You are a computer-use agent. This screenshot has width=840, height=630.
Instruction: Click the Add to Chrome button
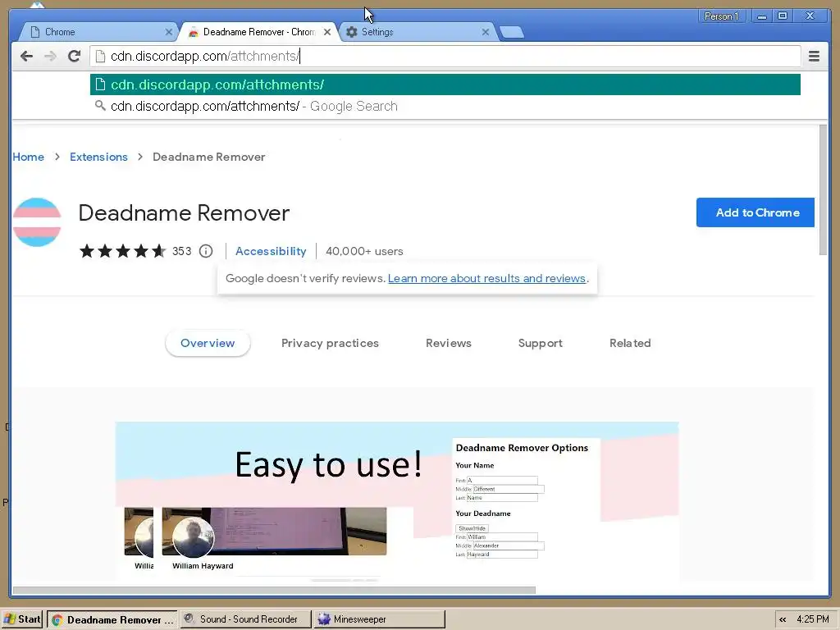756,212
